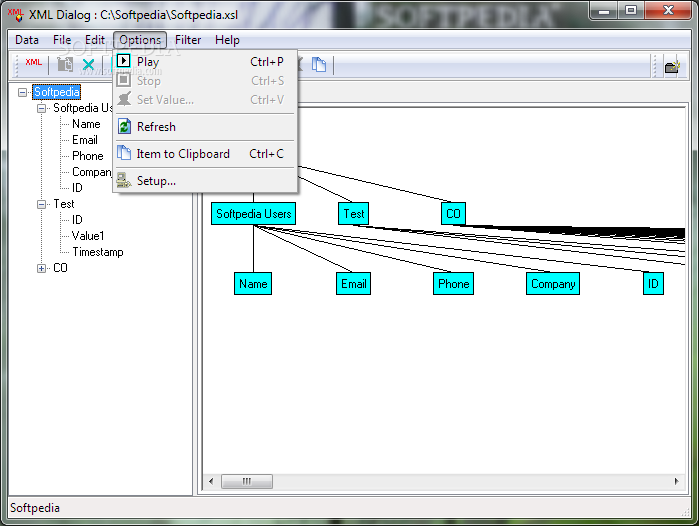Click the Setup computer icon

(x=124, y=180)
